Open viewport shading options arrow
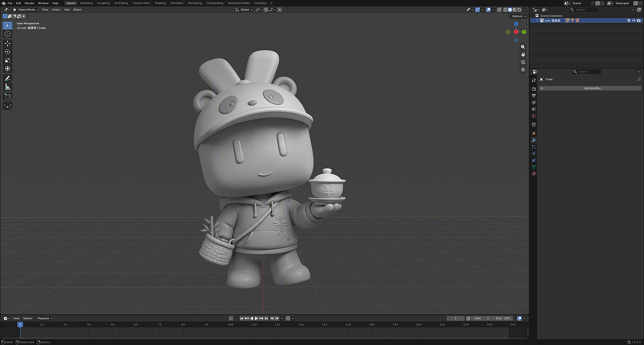 point(525,10)
